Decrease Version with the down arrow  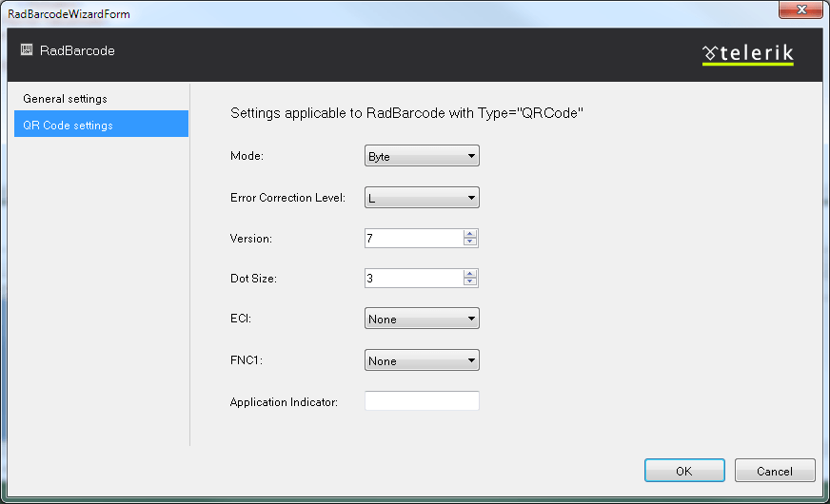pyautogui.click(x=469, y=242)
